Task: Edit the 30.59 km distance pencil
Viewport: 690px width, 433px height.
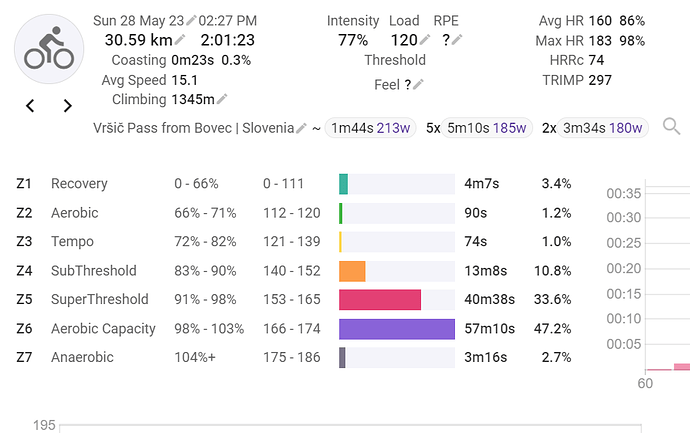Action: pos(180,41)
